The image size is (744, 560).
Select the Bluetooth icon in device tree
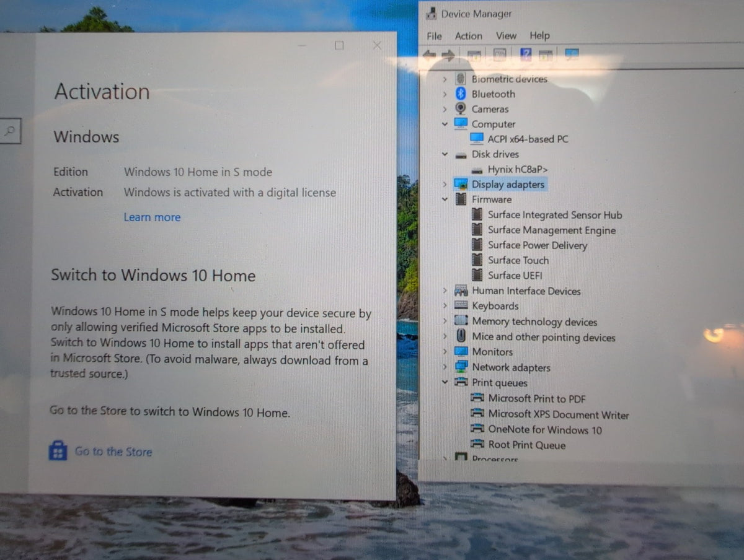[x=461, y=94]
